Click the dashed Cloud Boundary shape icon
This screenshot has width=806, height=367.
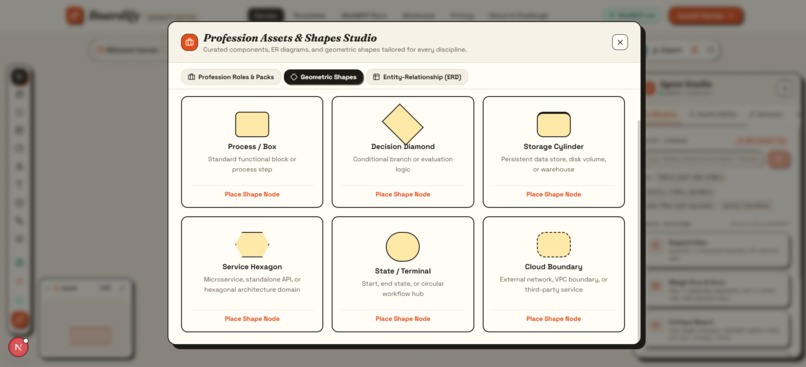(x=554, y=245)
